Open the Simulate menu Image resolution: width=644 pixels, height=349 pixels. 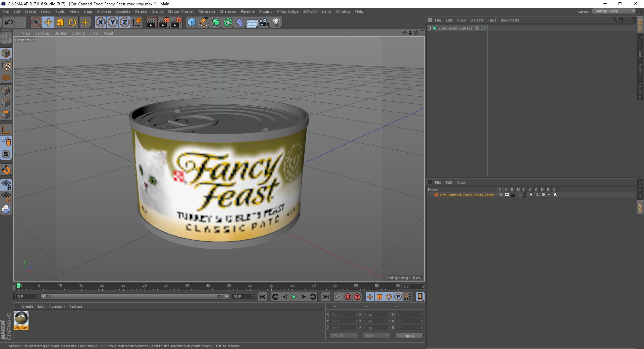(x=123, y=11)
